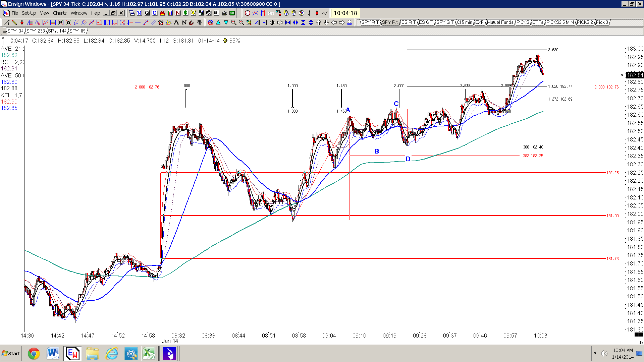Image resolution: width=644 pixels, height=362 pixels.
Task: Select the draw trend line tool
Action: [6, 22]
